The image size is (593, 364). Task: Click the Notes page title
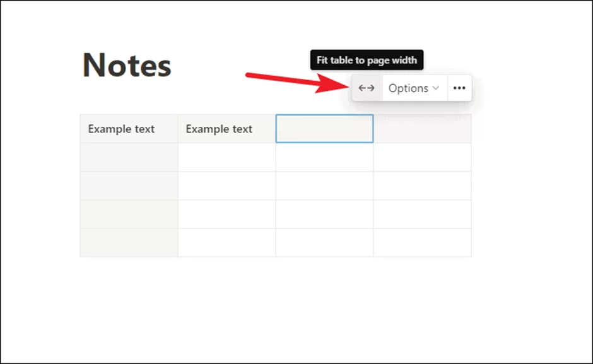[x=127, y=66]
